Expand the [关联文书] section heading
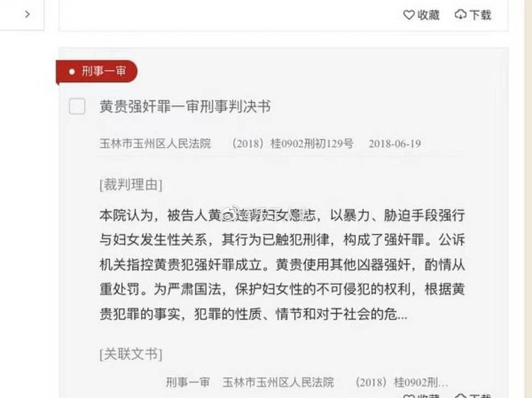Image resolution: width=532 pixels, height=398 pixels. pyautogui.click(x=131, y=354)
